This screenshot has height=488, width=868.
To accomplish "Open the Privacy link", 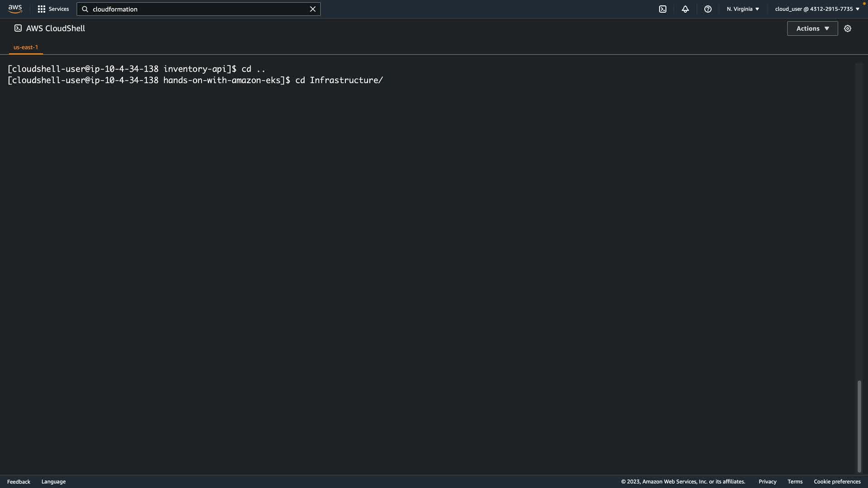I will coord(767,482).
